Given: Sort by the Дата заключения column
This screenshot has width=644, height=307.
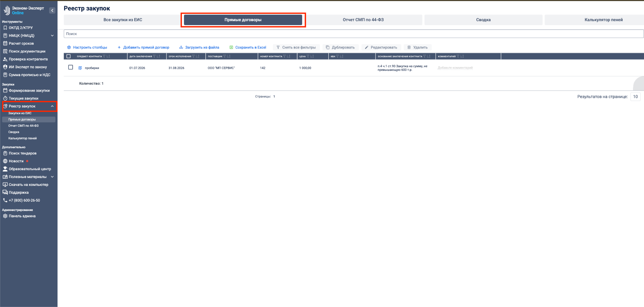Looking at the screenshot, I should pos(158,56).
